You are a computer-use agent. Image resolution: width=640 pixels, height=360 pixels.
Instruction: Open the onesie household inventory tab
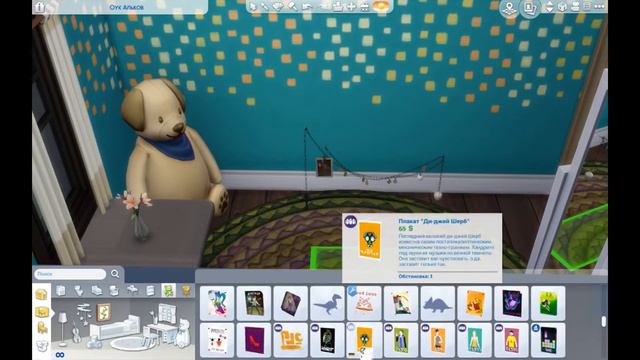point(42,347)
